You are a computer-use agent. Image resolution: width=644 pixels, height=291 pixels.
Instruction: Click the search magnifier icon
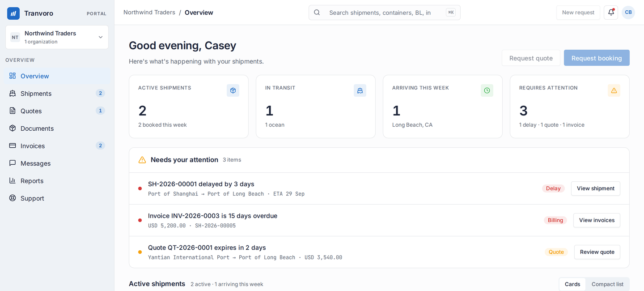point(317,13)
